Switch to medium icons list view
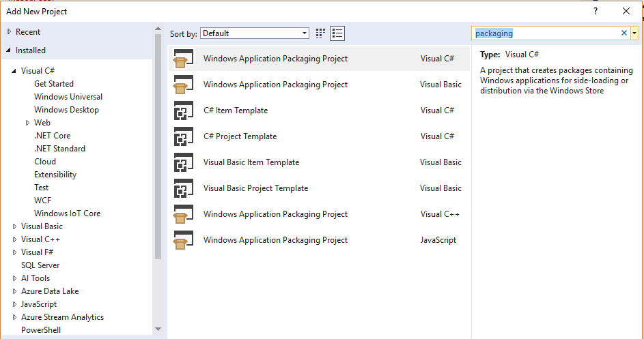Viewport: 644px width, 339px height. (337, 33)
